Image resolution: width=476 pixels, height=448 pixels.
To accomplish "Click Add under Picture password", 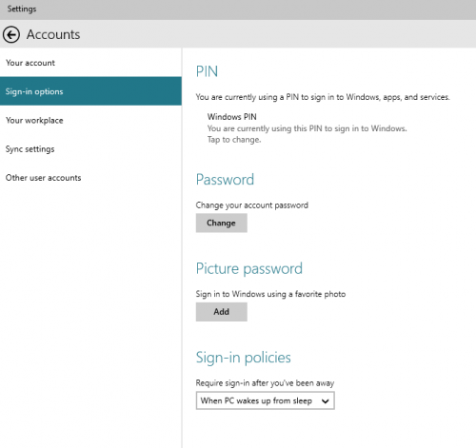I will pos(222,312).
